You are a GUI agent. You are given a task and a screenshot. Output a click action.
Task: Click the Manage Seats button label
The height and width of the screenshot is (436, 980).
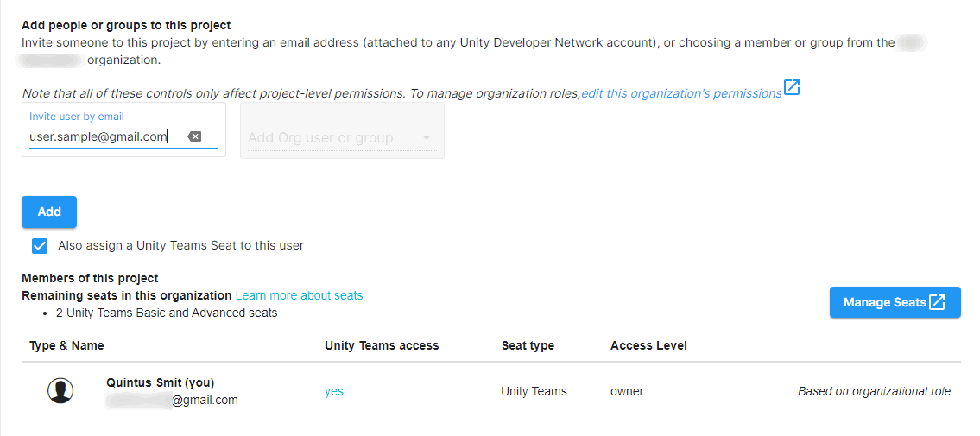884,302
